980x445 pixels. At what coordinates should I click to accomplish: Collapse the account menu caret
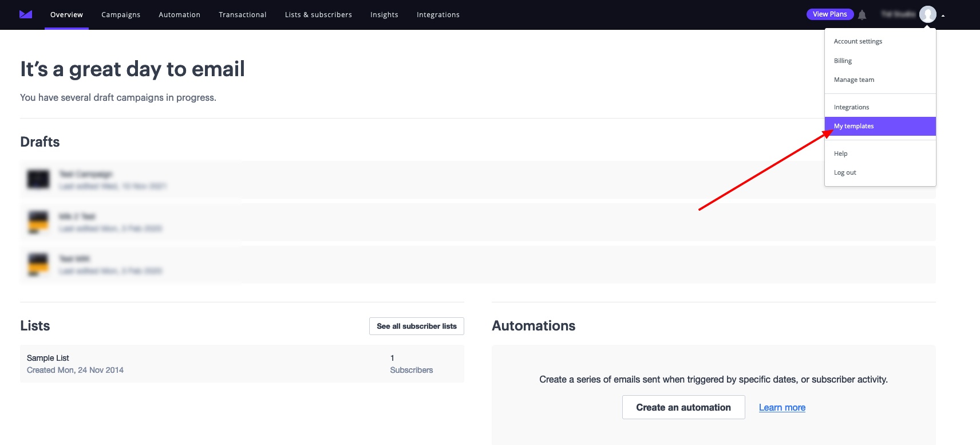(x=943, y=16)
